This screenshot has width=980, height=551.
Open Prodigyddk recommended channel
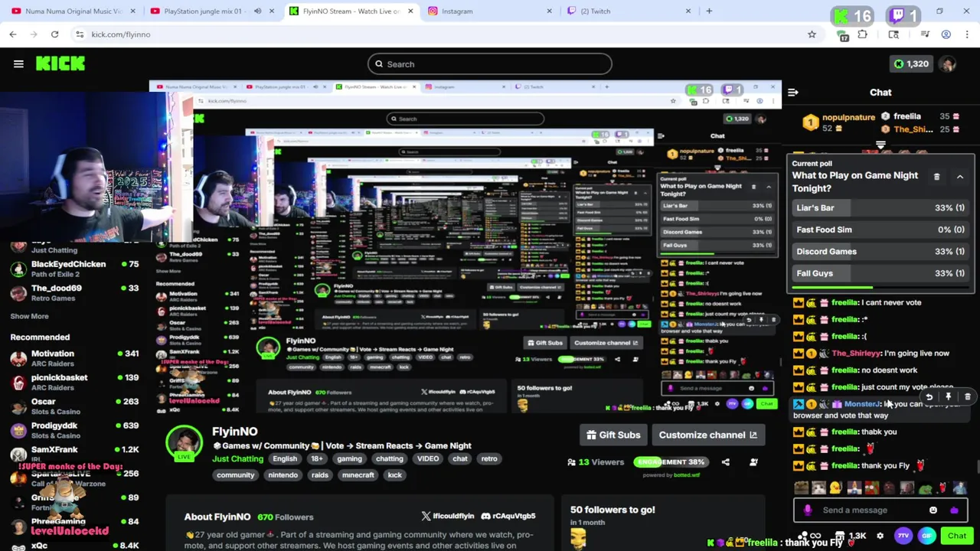click(74, 430)
